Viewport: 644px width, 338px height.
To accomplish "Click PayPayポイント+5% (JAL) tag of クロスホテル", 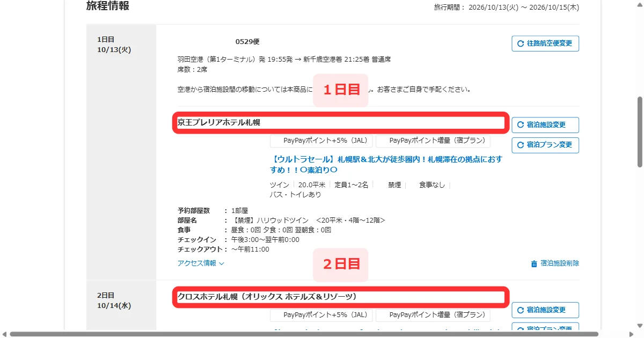I will [321, 315].
